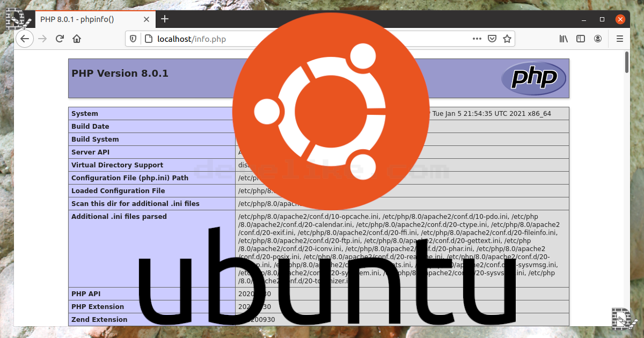Select the 'PHP API' row label
644x338 pixels.
(x=86, y=294)
